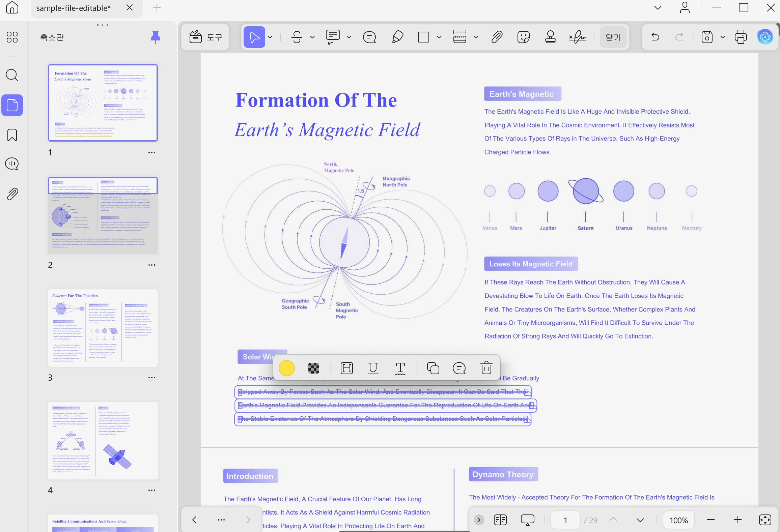Expand the save options dropdown arrow
The image size is (780, 532).
coord(723,37)
